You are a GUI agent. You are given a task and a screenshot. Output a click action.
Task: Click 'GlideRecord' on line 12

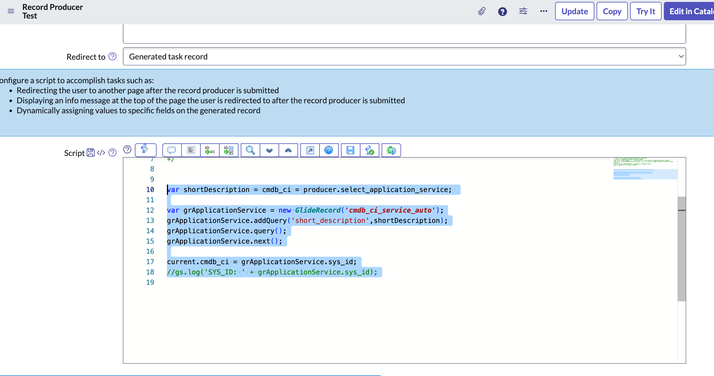(318, 210)
